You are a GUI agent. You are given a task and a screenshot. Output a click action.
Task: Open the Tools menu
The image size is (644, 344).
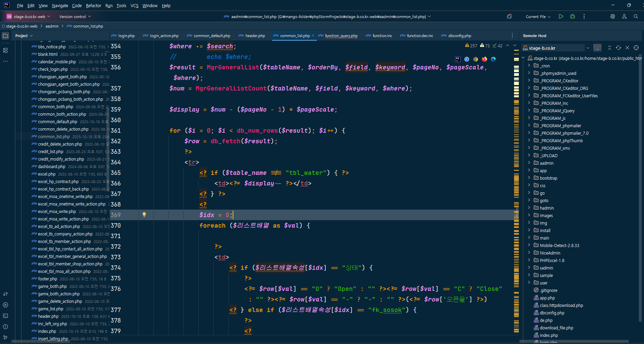(121, 5)
